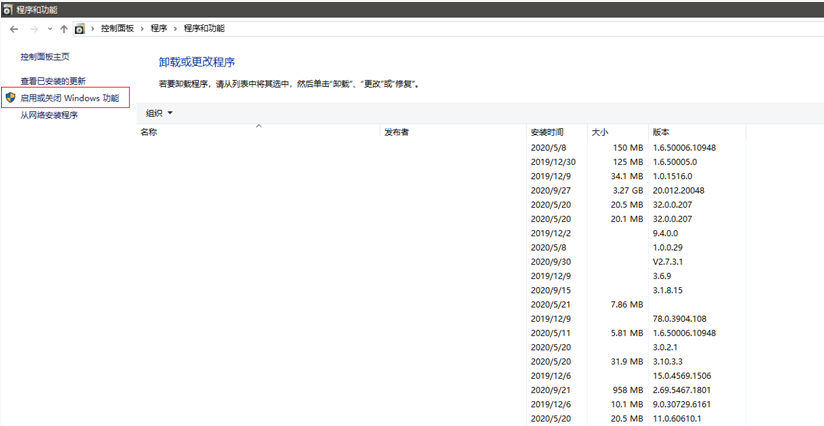Select the row with version 3.1.8.15

(x=441, y=290)
